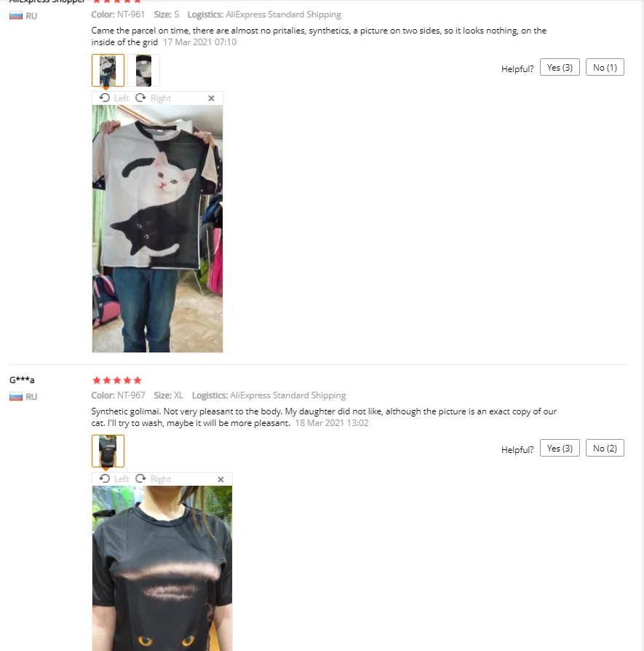Select second thumbnail of NT-961 review

click(x=143, y=70)
